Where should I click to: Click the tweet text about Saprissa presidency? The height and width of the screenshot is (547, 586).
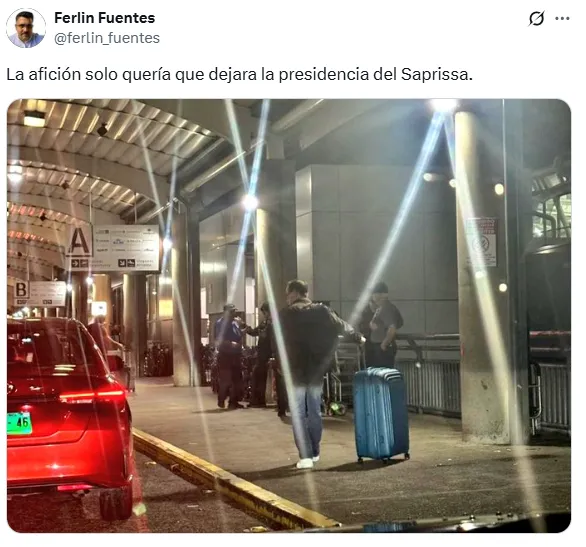[240, 74]
